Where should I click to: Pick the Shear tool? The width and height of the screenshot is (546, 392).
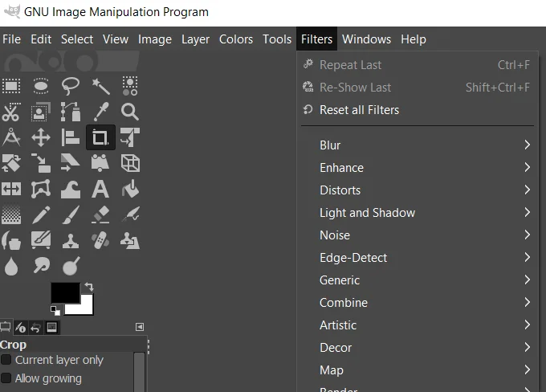tap(71, 163)
